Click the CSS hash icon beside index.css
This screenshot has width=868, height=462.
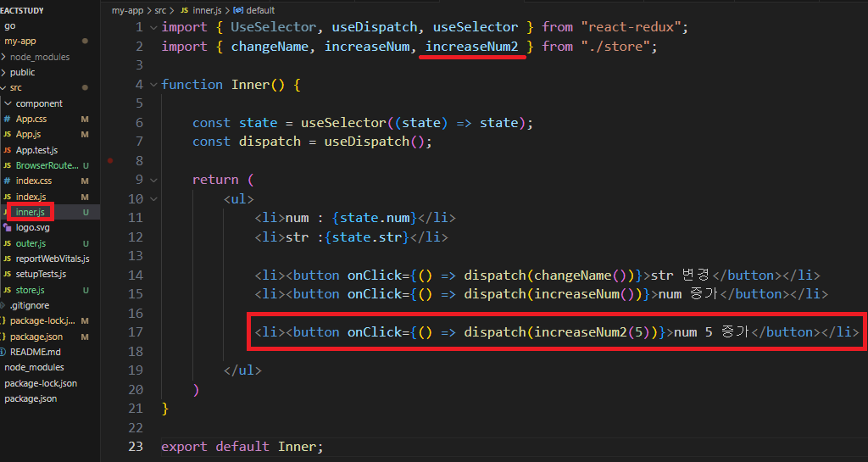tap(7, 181)
